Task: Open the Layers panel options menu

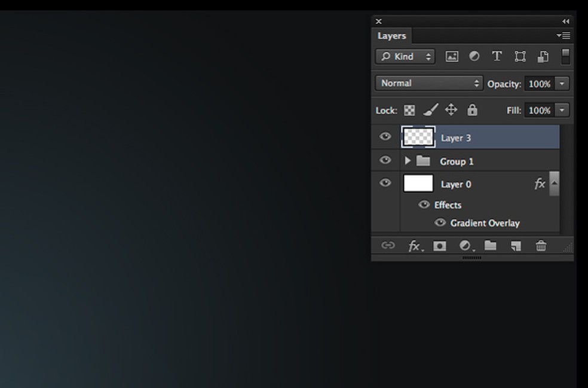Action: [563, 36]
